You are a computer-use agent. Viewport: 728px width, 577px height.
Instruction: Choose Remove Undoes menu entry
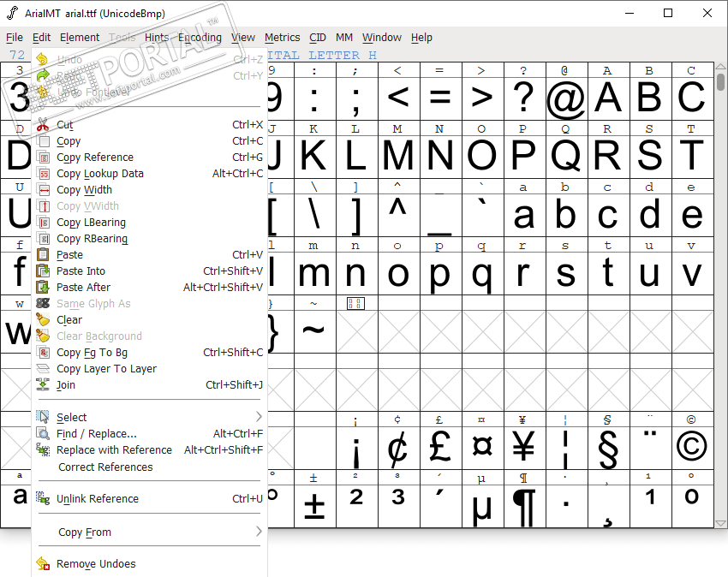(150, 563)
